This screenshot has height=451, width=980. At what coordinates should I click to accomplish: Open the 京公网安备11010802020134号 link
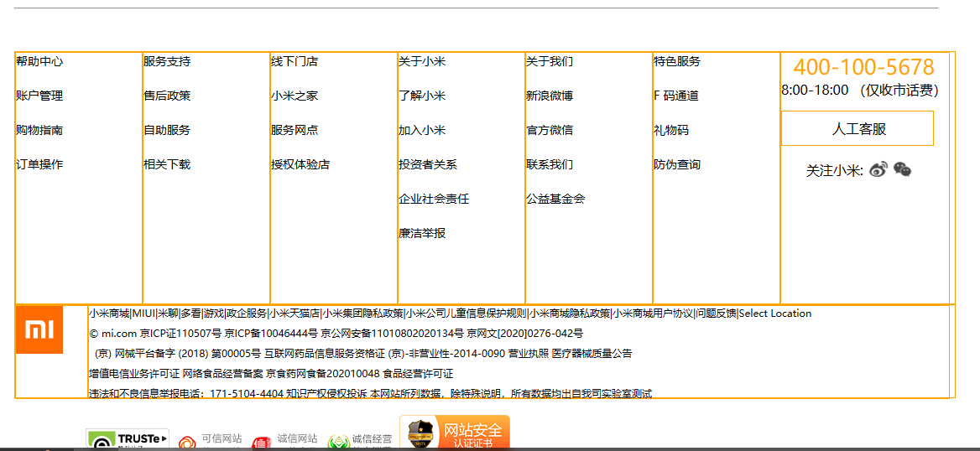[393, 334]
